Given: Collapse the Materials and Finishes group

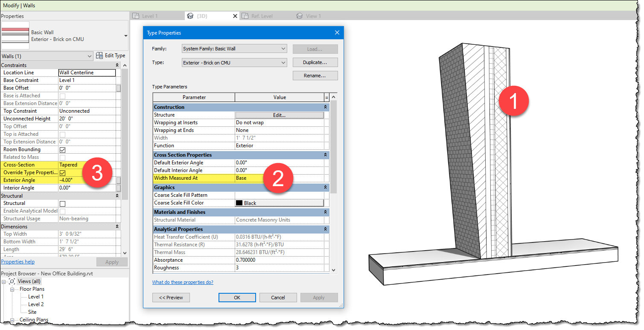Looking at the screenshot, I should coord(326,212).
